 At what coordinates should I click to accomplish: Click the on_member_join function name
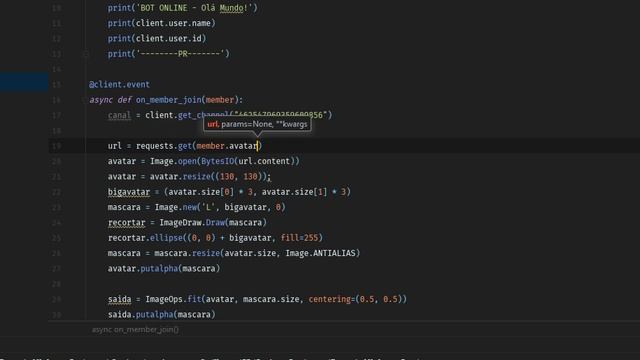[x=169, y=100]
